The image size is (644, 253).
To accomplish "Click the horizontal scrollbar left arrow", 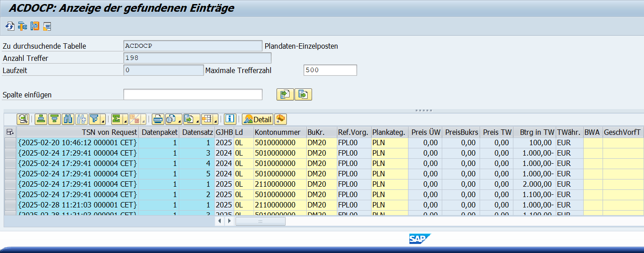I will tap(220, 221).
